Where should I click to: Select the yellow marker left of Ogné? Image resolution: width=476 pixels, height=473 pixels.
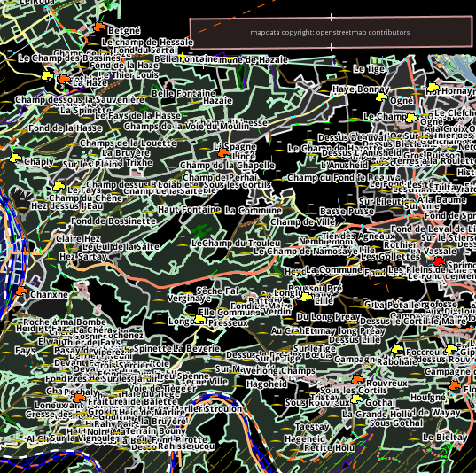click(x=381, y=97)
